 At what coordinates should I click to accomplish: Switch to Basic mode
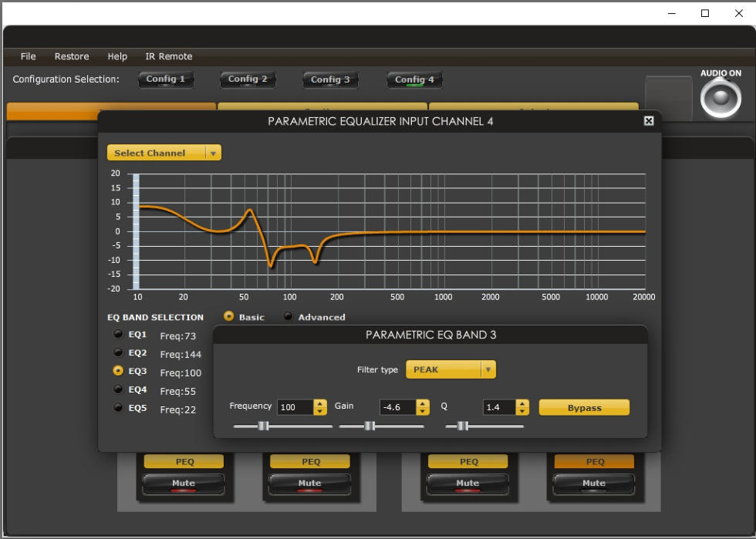coord(229,316)
